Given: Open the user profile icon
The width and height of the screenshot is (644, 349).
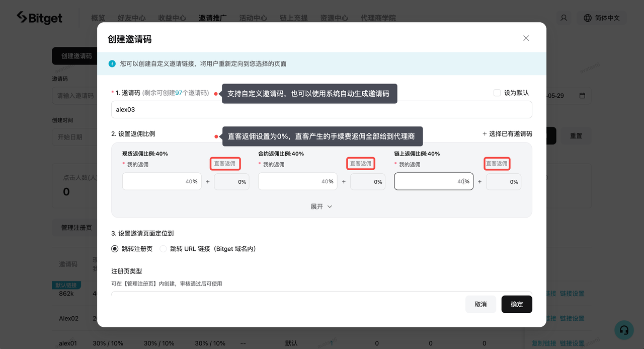Looking at the screenshot, I should pos(563,18).
